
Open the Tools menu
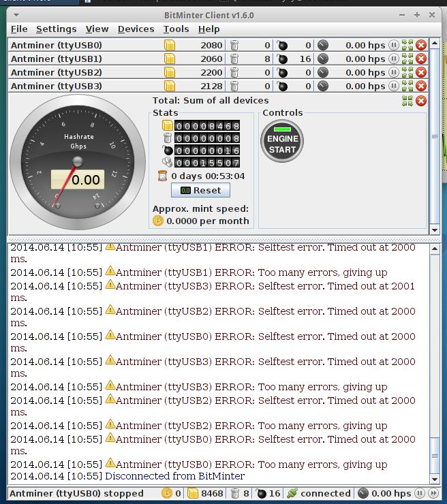pos(176,29)
